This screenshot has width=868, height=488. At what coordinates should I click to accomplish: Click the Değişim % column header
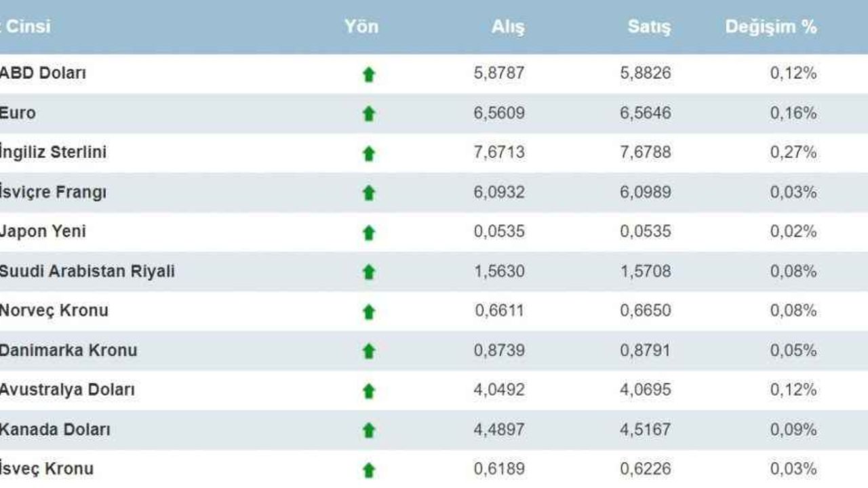coord(771,27)
